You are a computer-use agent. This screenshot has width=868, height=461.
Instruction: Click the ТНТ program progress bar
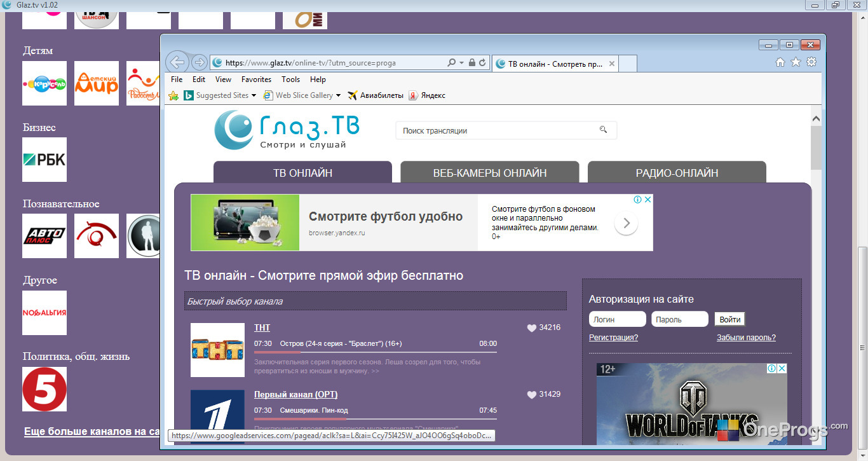[376, 352]
